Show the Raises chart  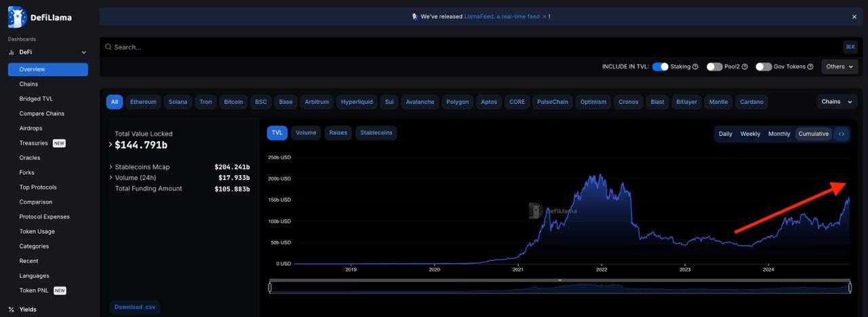338,133
